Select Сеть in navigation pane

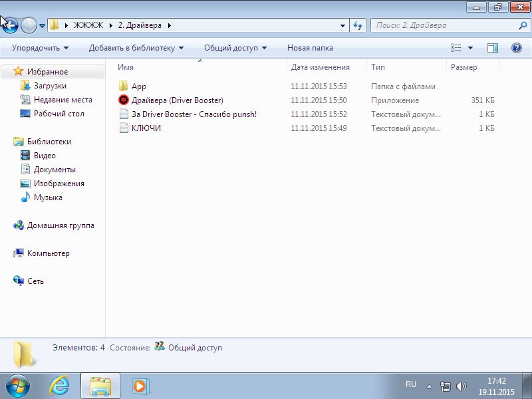[x=35, y=281]
